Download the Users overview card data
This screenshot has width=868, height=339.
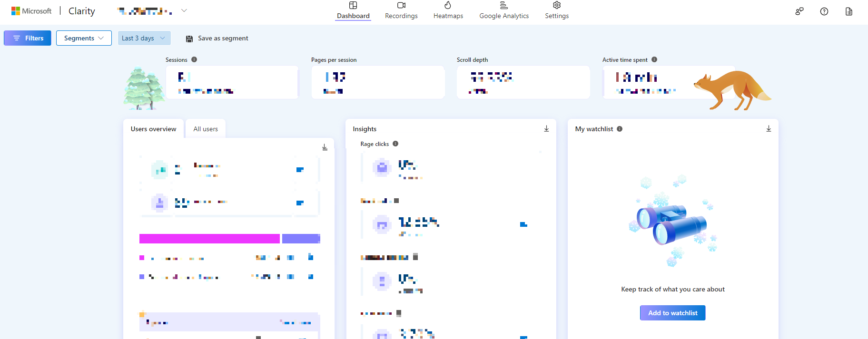[325, 147]
